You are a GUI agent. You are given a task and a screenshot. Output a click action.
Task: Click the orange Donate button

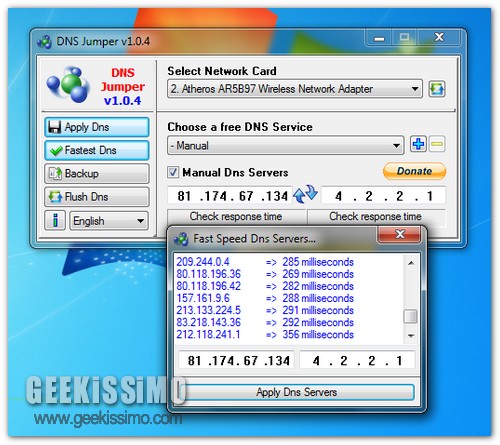coord(414,171)
